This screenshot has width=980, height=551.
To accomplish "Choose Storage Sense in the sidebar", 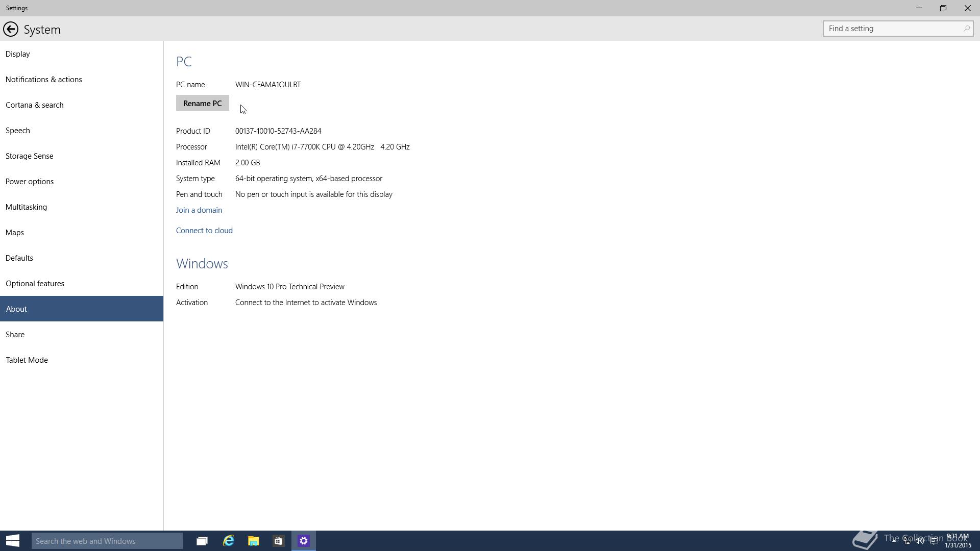I will coord(82,156).
